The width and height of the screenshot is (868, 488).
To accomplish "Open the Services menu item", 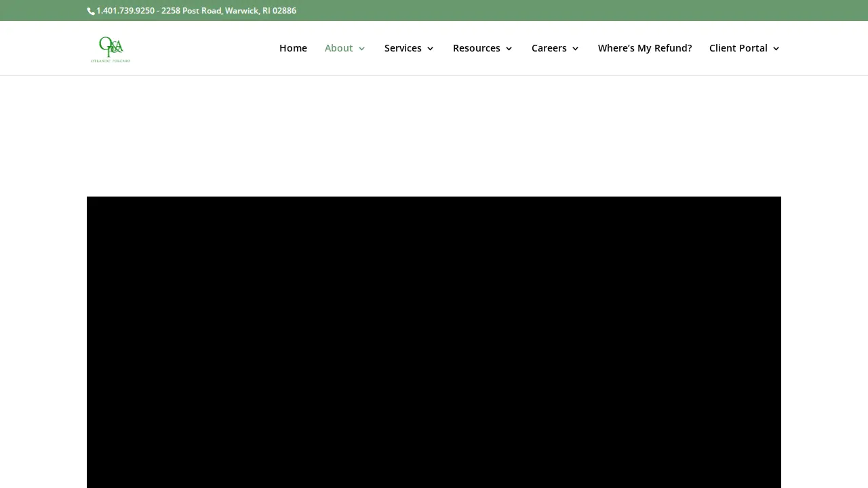I will point(403,48).
